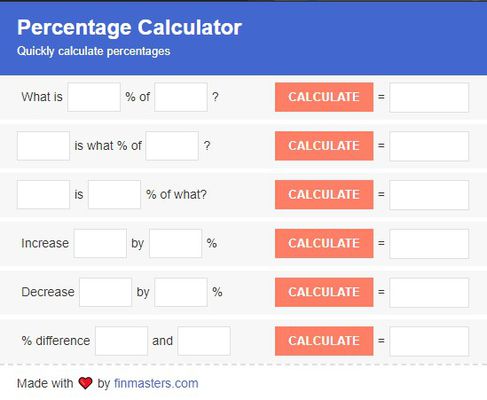Select the percent field in the Decrease row
This screenshot has width=487, height=400.
click(181, 292)
